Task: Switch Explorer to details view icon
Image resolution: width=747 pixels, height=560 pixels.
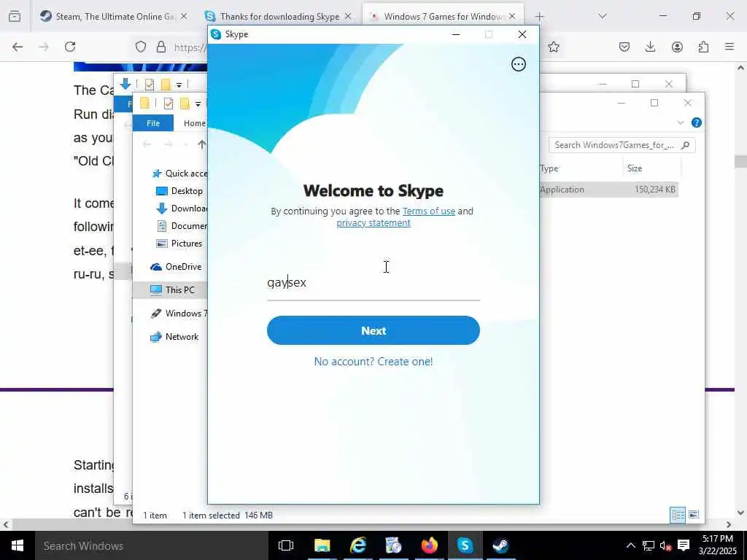Action: coord(678,515)
